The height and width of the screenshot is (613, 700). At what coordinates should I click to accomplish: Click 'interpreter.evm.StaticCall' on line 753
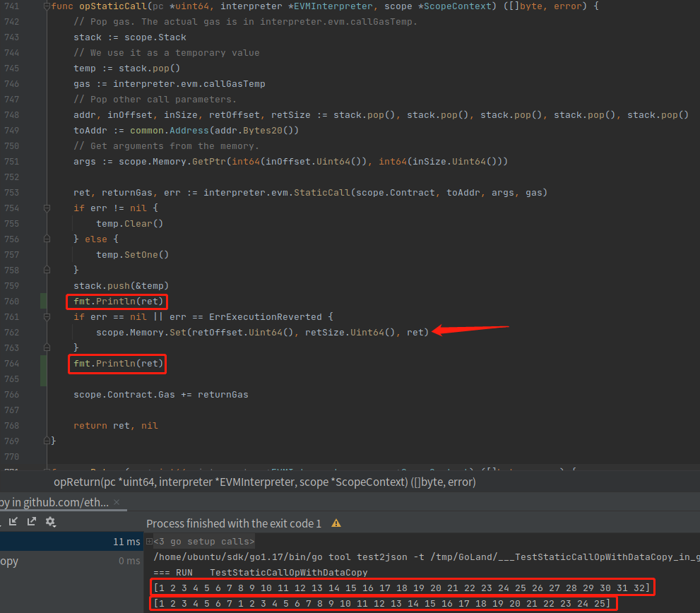[277, 192]
